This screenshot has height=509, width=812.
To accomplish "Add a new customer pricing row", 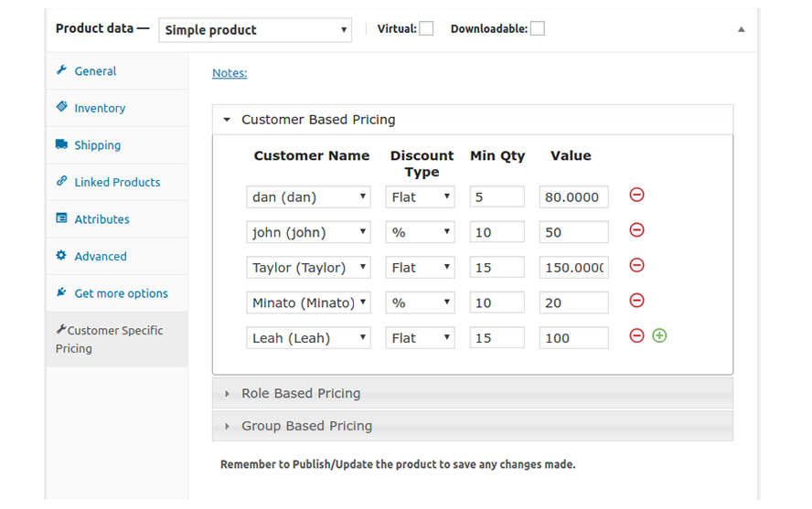I will pos(659,336).
